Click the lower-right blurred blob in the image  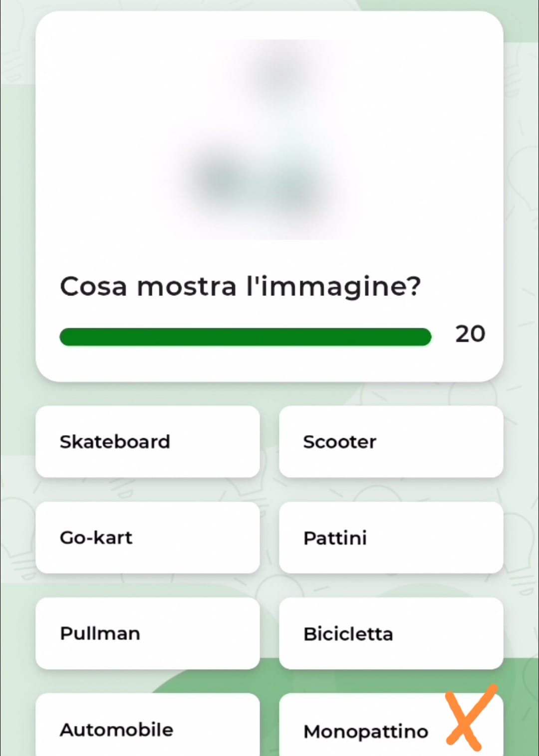pyautogui.click(x=294, y=187)
